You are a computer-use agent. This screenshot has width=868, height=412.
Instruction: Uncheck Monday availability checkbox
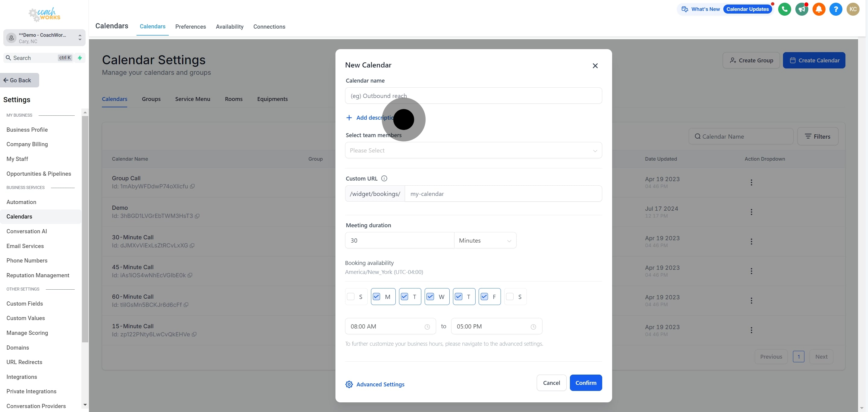pos(376,297)
